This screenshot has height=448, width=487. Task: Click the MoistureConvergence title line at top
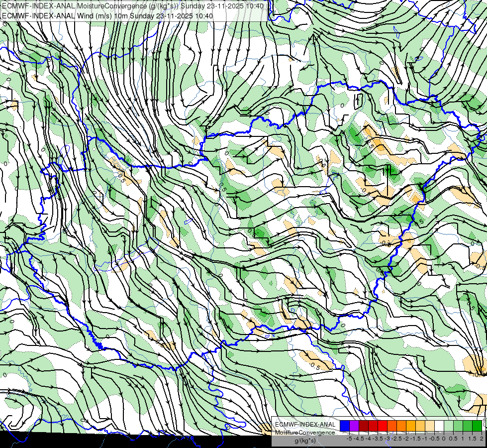(x=133, y=6)
